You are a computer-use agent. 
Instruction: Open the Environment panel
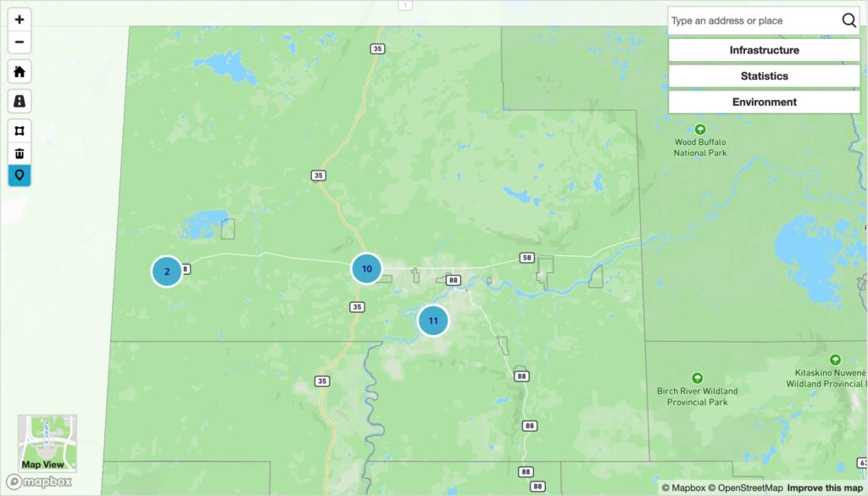tap(764, 103)
